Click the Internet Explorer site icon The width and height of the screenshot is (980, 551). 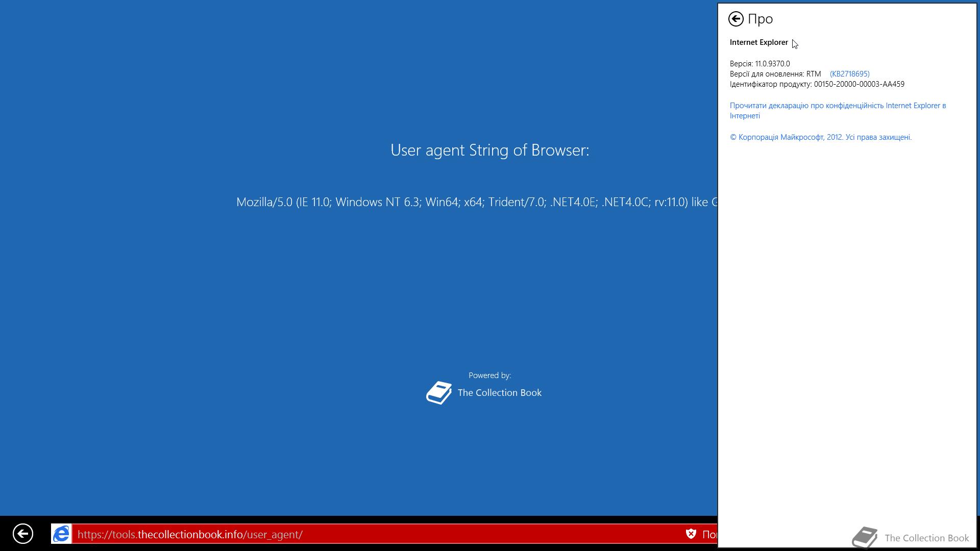[x=61, y=534]
